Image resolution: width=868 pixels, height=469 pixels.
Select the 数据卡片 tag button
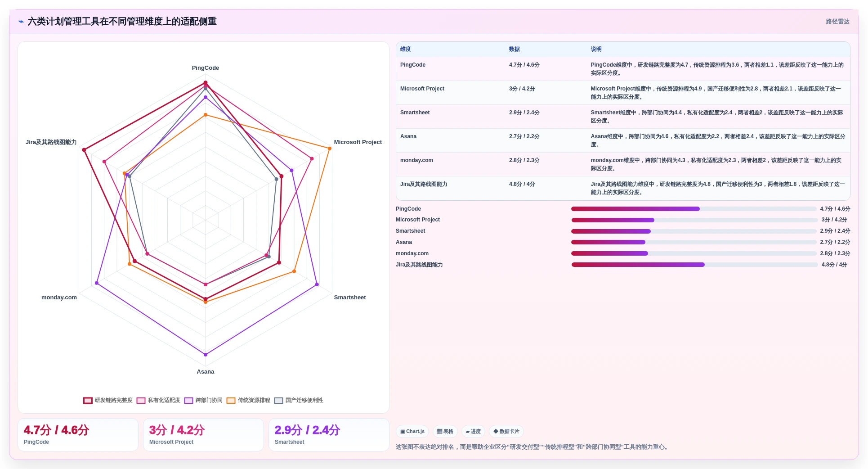coord(506,431)
